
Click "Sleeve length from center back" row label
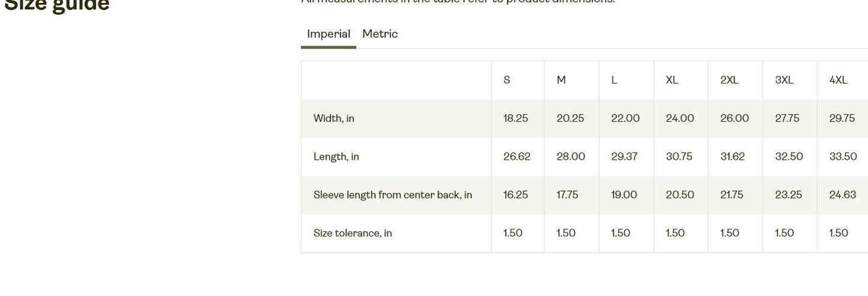[393, 195]
